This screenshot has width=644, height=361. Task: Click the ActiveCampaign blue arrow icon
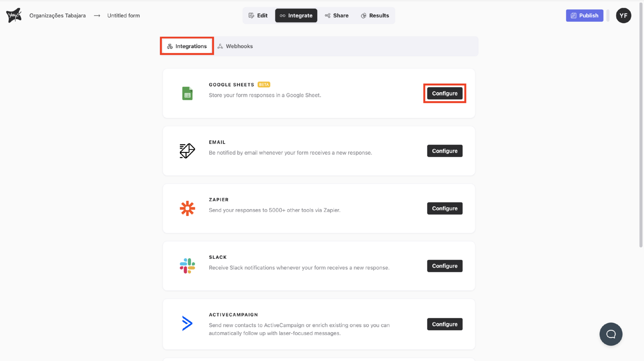187,324
